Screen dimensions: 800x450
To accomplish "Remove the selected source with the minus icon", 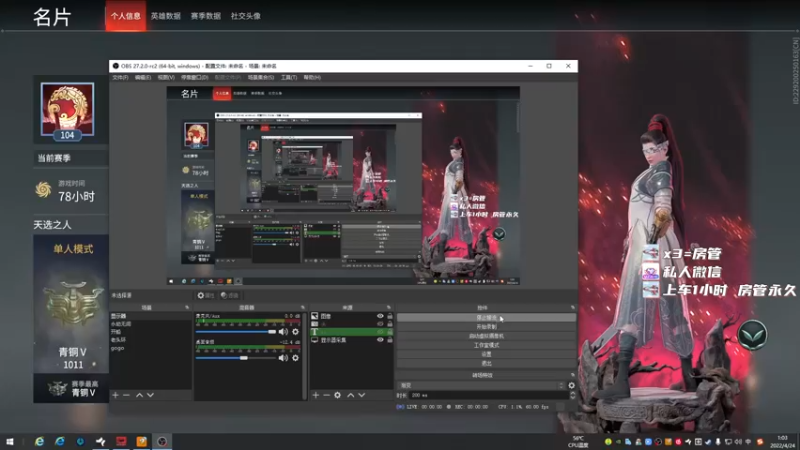I will (327, 395).
